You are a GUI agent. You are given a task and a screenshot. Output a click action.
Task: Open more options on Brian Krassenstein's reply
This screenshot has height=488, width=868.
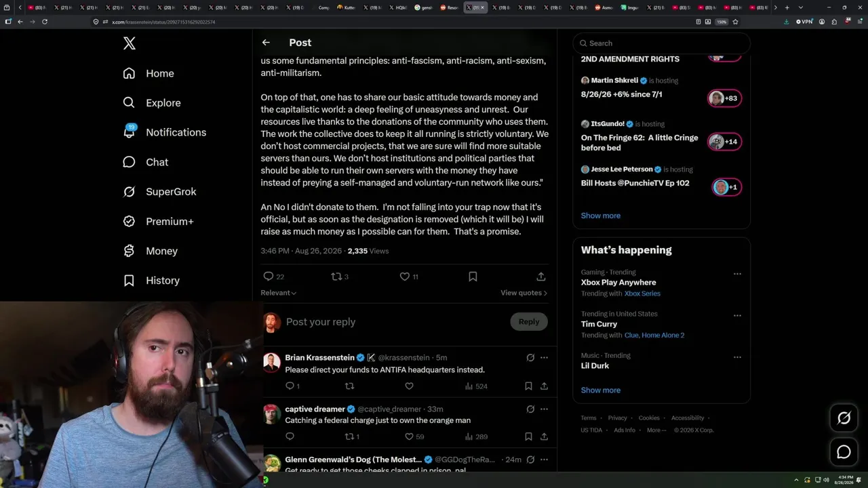click(544, 358)
